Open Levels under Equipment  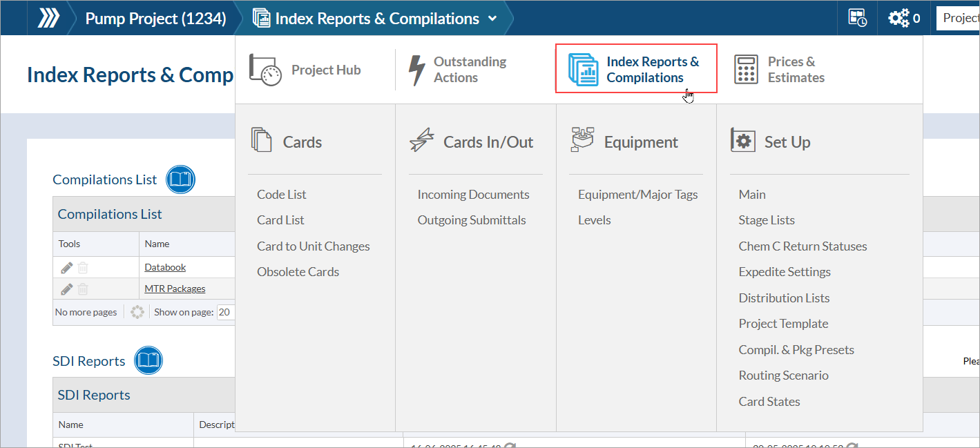(x=595, y=220)
